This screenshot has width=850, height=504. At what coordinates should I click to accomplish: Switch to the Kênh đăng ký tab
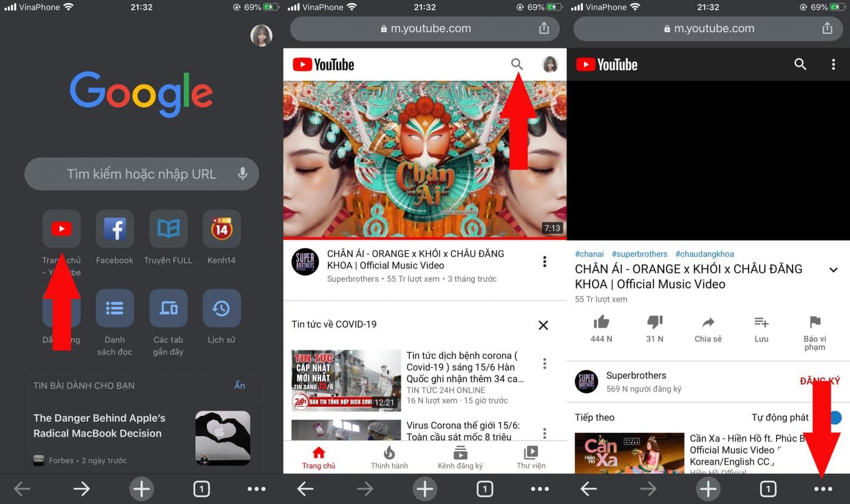460,457
